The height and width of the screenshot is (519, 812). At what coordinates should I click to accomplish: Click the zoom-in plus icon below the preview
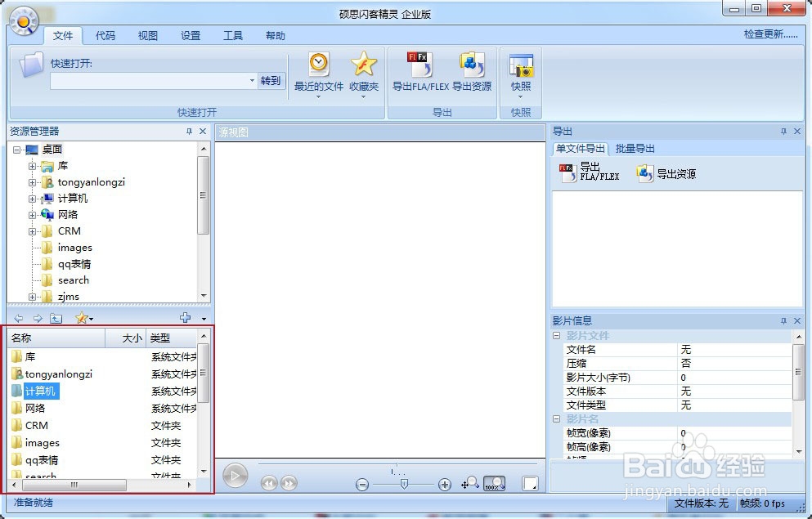pos(445,484)
